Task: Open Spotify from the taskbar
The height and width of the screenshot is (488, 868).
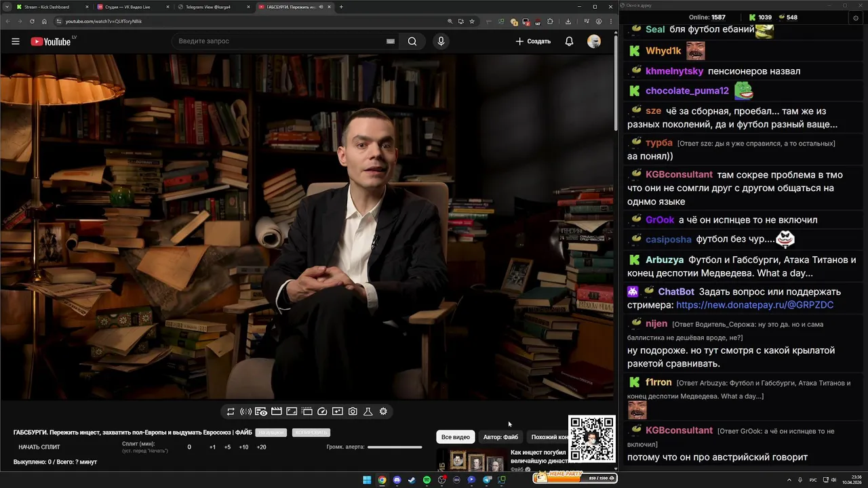Action: pyautogui.click(x=427, y=480)
